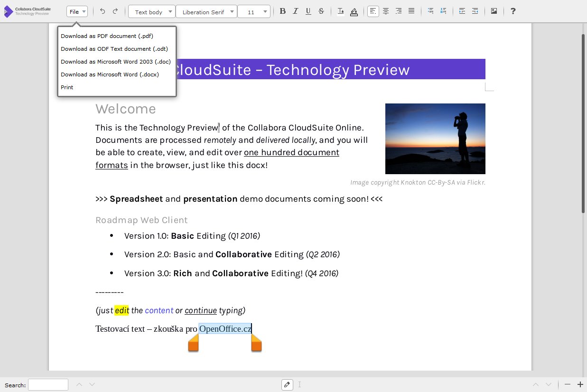
Task: Open the font size 11 dropdown
Action: pos(254,12)
